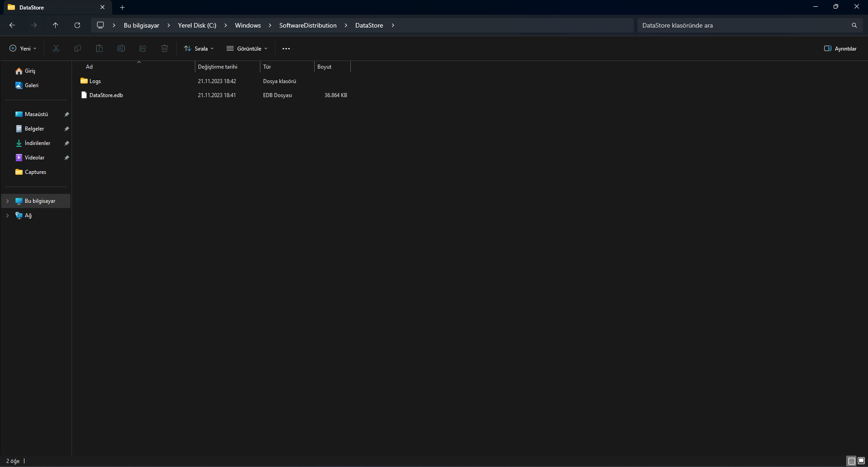Click DataStore breadcrumb segment
The height and width of the screenshot is (467, 868).
[x=369, y=25]
